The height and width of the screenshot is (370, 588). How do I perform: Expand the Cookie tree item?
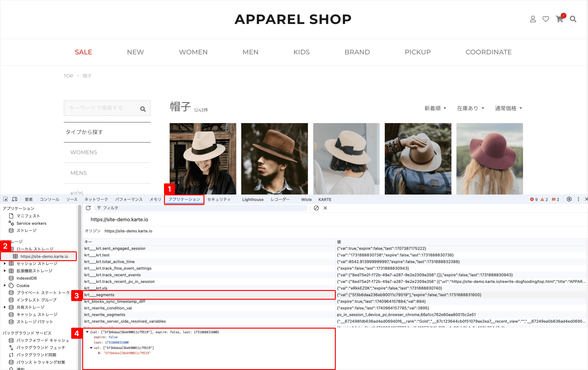tap(5, 285)
